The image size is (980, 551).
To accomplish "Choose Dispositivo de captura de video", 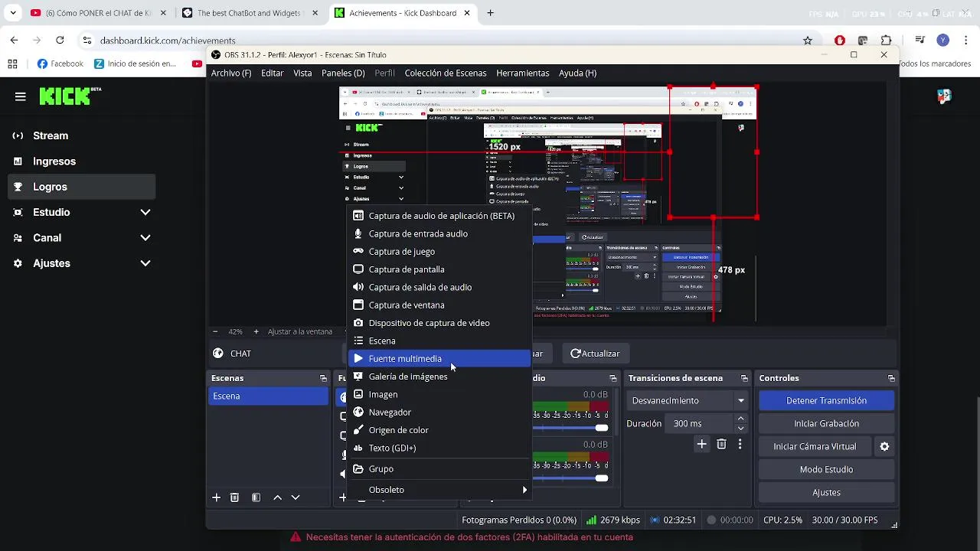I will click(439, 323).
